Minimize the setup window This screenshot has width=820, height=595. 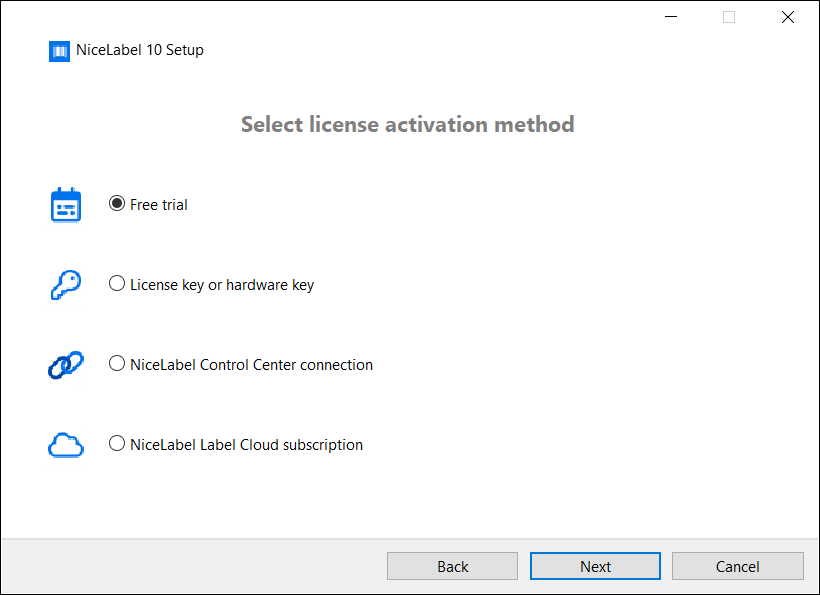pos(670,16)
